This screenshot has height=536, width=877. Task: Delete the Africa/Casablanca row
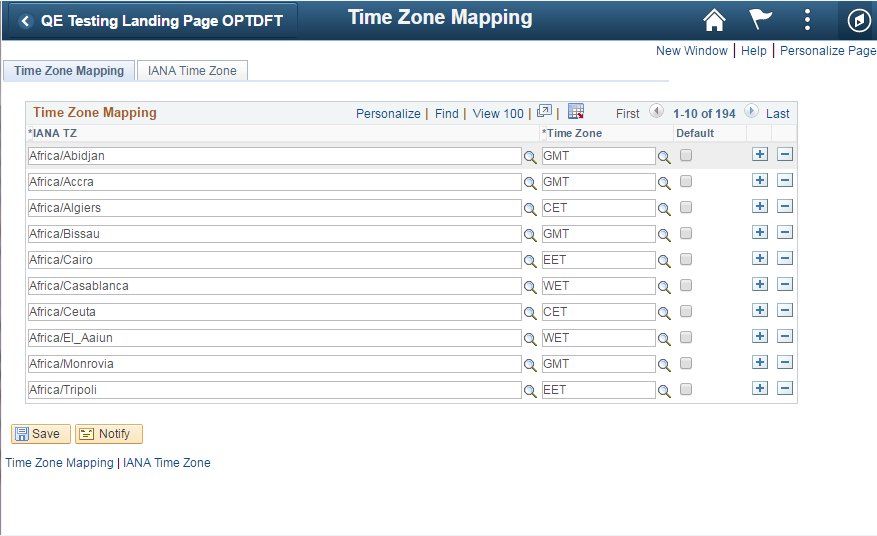pos(785,284)
